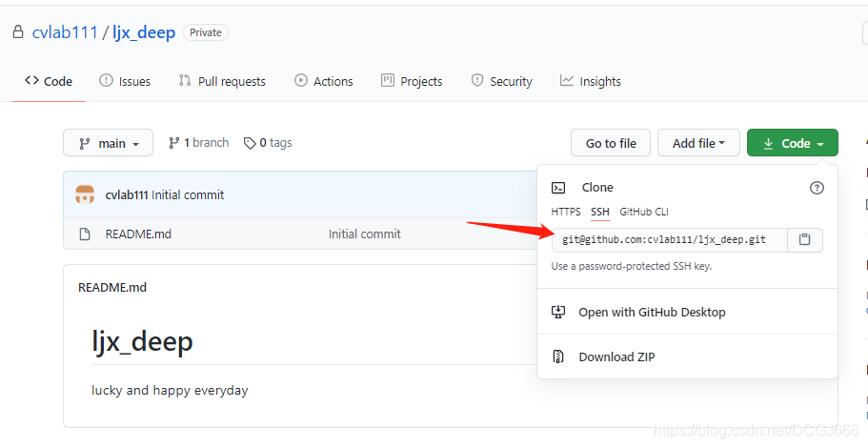
Task: Click 'Use a password-protected SSH key.' text
Action: (x=632, y=266)
